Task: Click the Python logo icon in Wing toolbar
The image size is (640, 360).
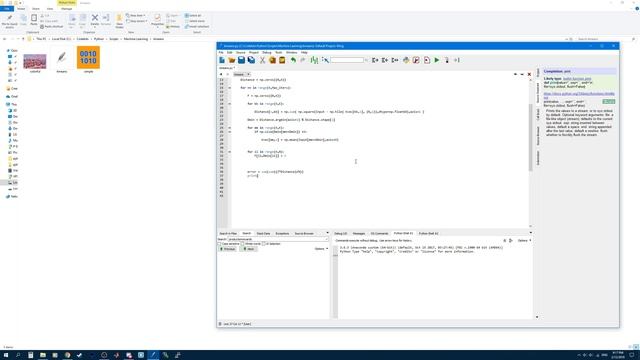Action: click(x=406, y=60)
